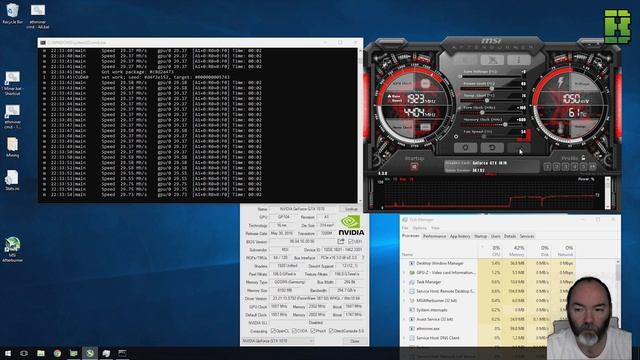Switch to App history tab
The image size is (640, 360).
click(x=460, y=236)
